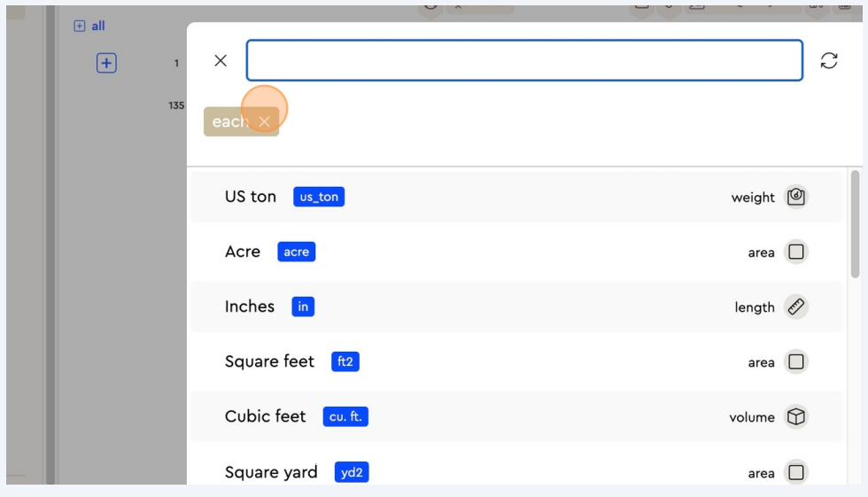
Task: Click the area square icon for Square feet
Action: (x=795, y=361)
